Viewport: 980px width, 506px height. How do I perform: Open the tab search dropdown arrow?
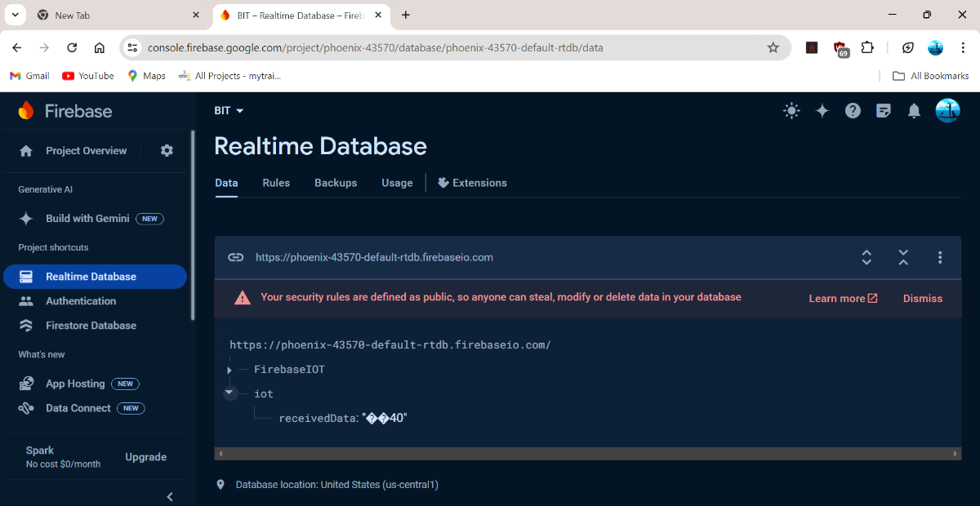click(15, 15)
